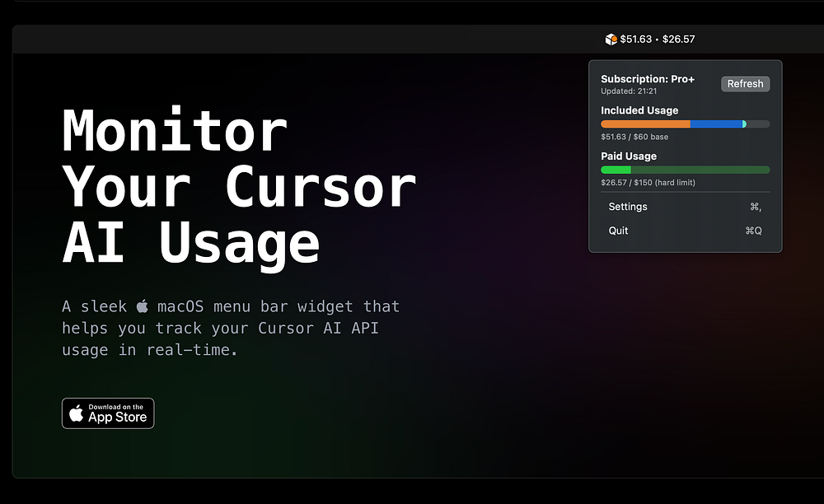Click the Paid Usage green progress bar
Image resolution: width=824 pixels, height=504 pixels.
686,170
